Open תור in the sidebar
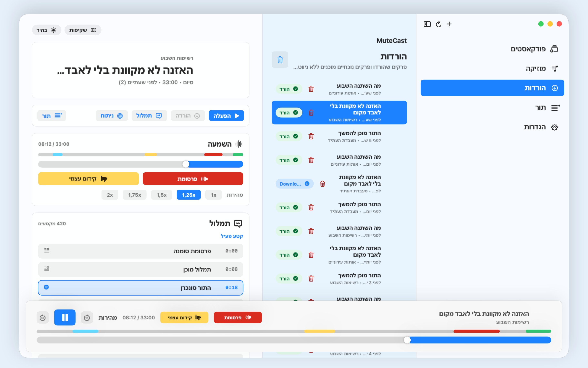Screen dimensions: 588x368 492,107
